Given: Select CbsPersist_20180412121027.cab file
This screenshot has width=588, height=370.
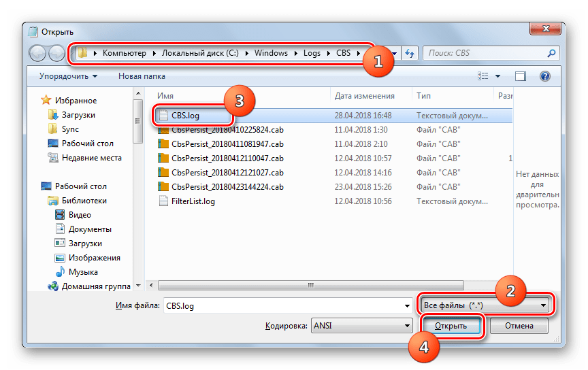Looking at the screenshot, I should tap(227, 173).
